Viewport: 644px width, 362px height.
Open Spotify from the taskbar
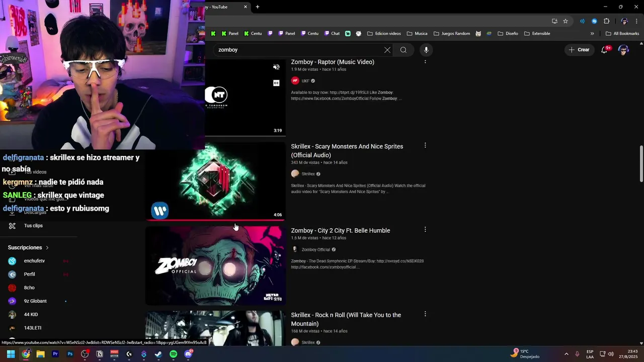[x=173, y=354]
